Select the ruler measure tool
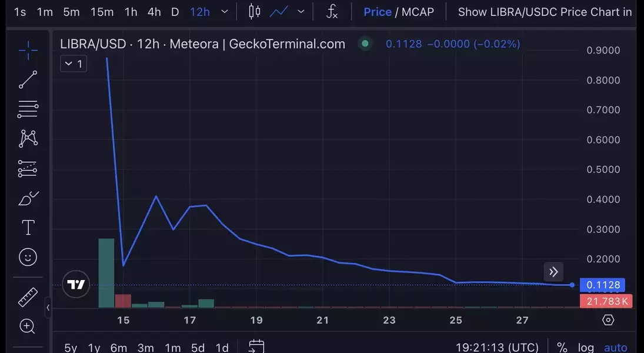The width and height of the screenshot is (644, 353). (28, 297)
